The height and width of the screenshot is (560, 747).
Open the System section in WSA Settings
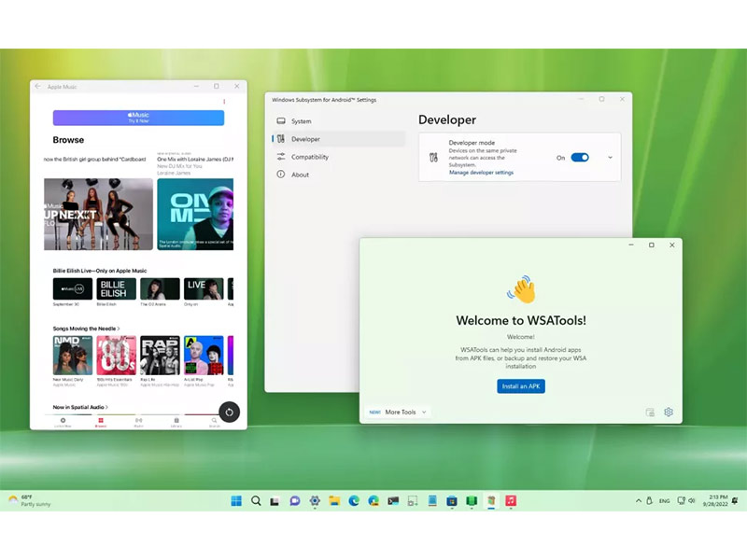pos(339,121)
